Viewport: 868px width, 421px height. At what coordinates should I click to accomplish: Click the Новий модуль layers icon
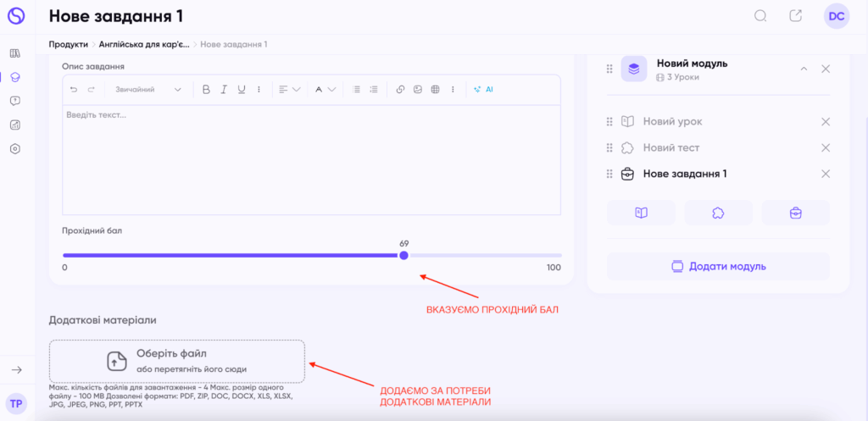point(634,69)
